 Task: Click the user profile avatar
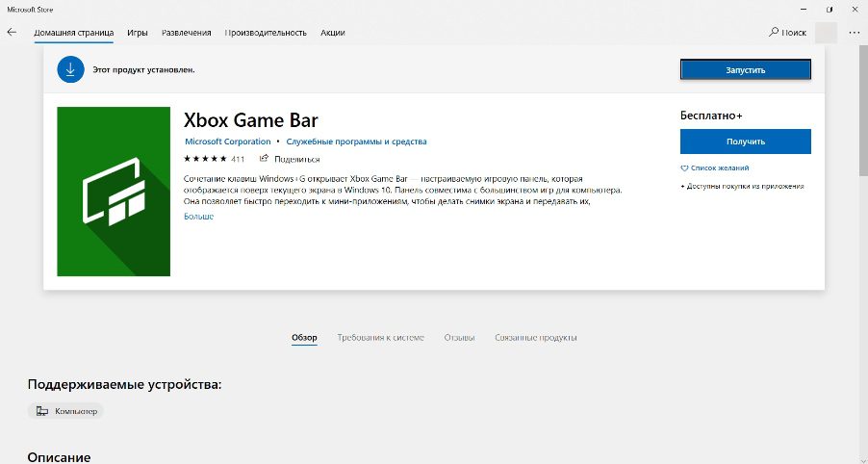pyautogui.click(x=827, y=33)
